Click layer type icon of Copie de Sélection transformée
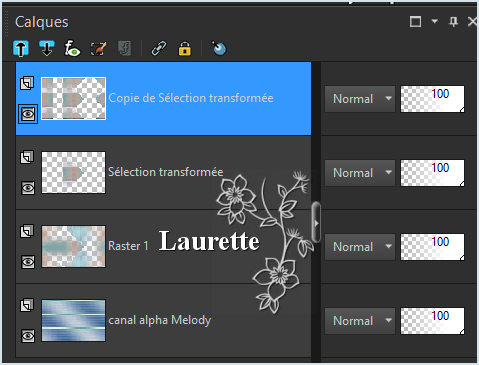 (27, 83)
